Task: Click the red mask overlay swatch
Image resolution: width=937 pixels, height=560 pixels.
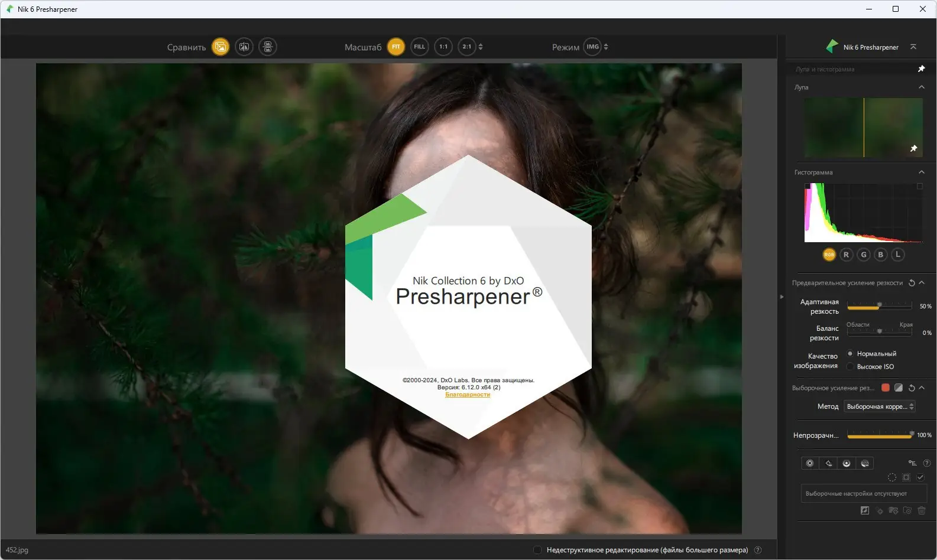Action: click(886, 388)
